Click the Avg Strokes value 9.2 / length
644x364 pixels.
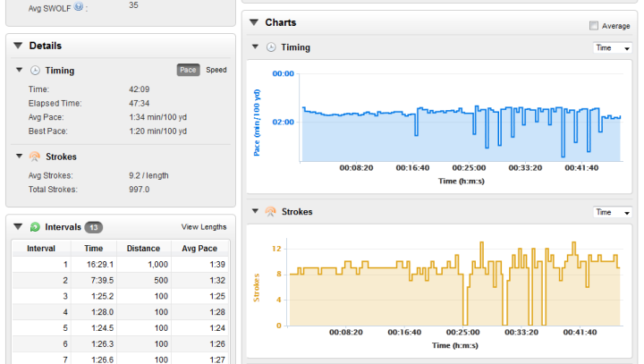[x=148, y=175]
